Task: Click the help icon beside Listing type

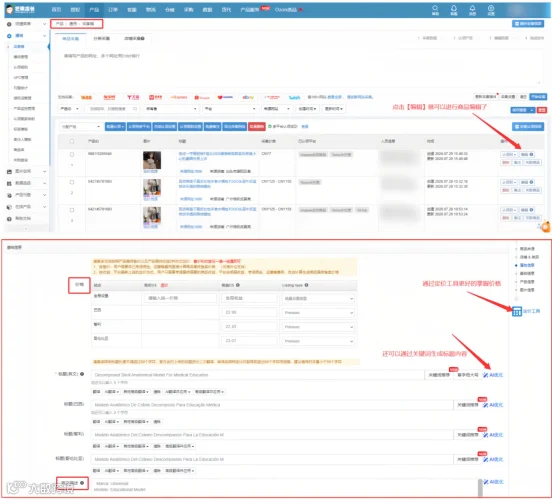Action: (306, 285)
